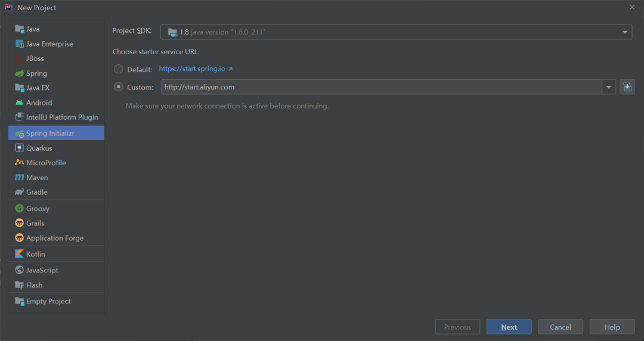Click the Kotlin logo icon
The height and width of the screenshot is (341, 644).
tap(20, 254)
